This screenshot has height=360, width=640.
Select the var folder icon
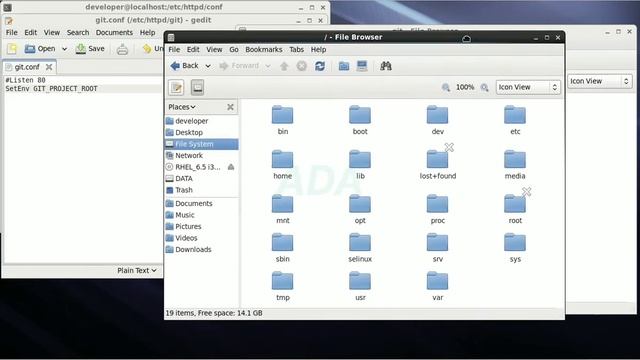point(437,281)
